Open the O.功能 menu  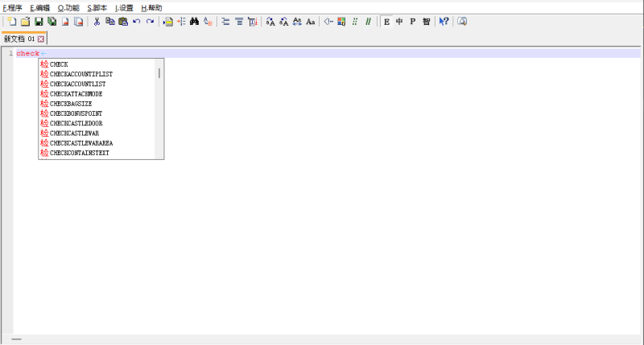[x=68, y=7]
